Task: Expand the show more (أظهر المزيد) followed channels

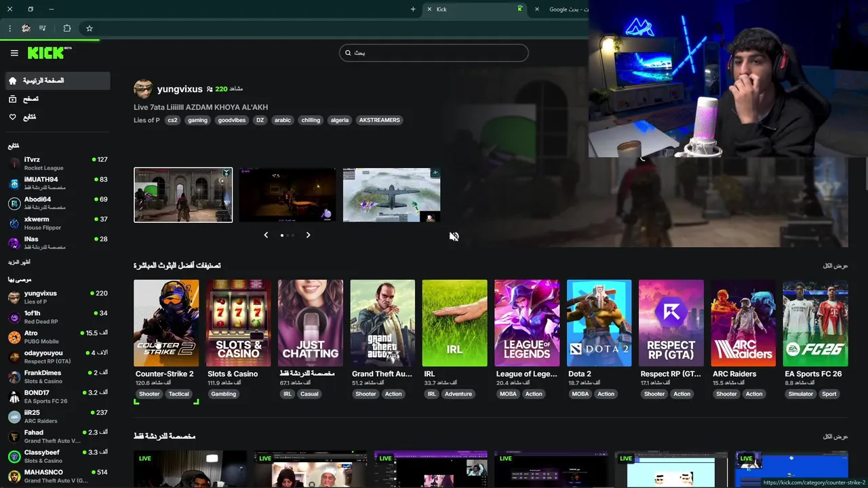Action: tap(19, 262)
